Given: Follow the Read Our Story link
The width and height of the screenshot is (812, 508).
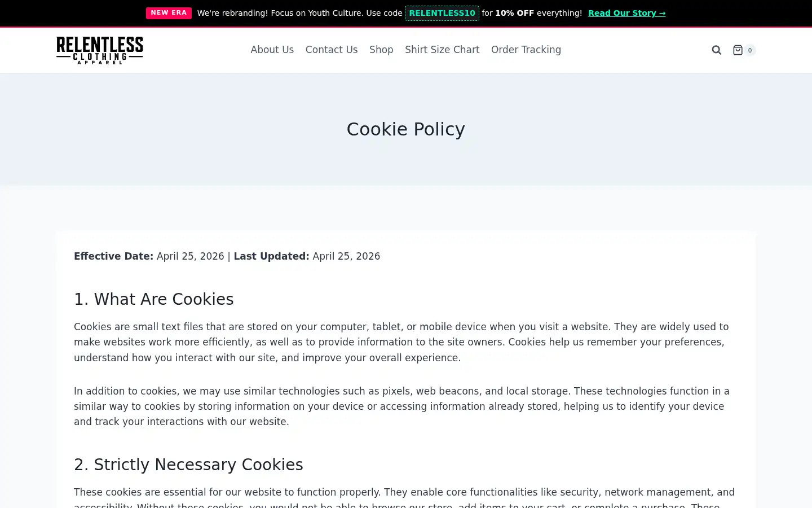Looking at the screenshot, I should 626,13.
